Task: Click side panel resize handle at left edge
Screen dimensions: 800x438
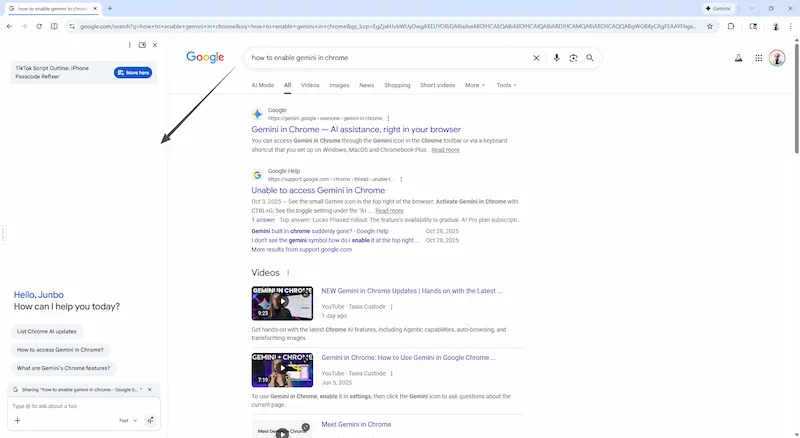Action: [x=3, y=235]
